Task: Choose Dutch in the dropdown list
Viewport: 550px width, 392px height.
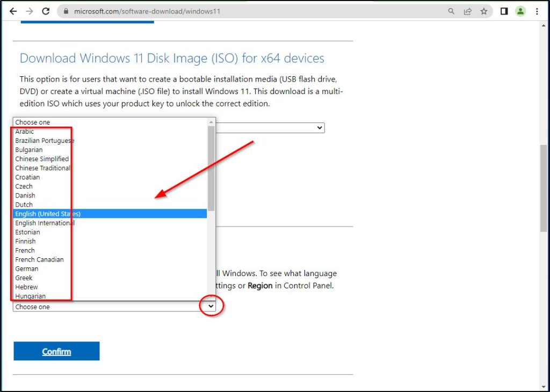Action: click(x=110, y=205)
